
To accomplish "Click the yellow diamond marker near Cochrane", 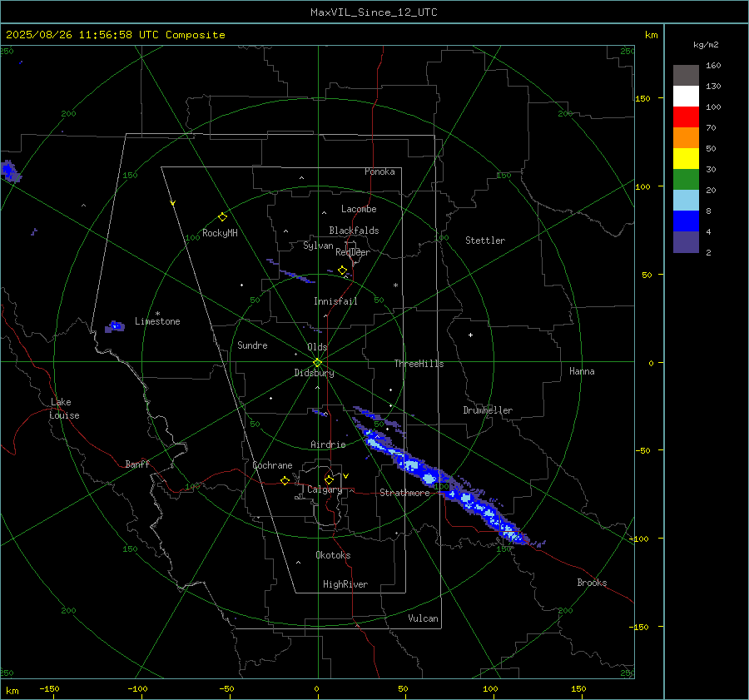I will 285,480.
